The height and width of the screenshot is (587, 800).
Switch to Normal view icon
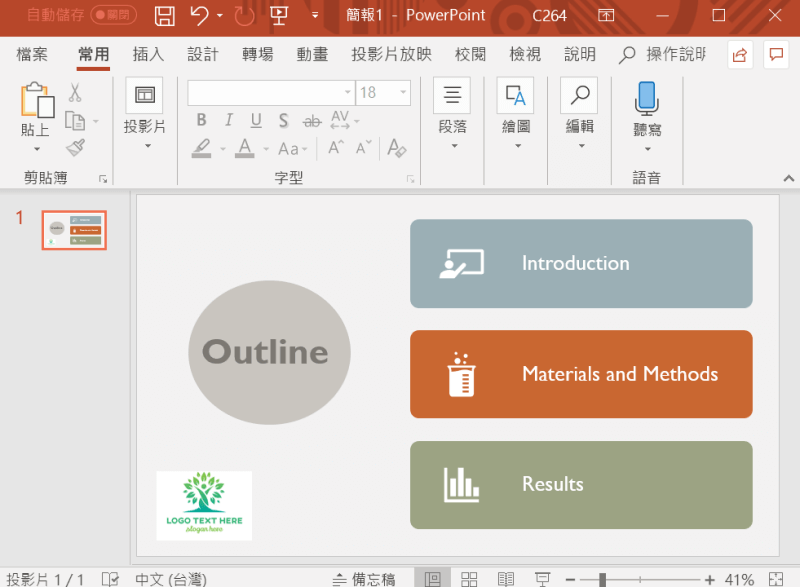[432, 579]
